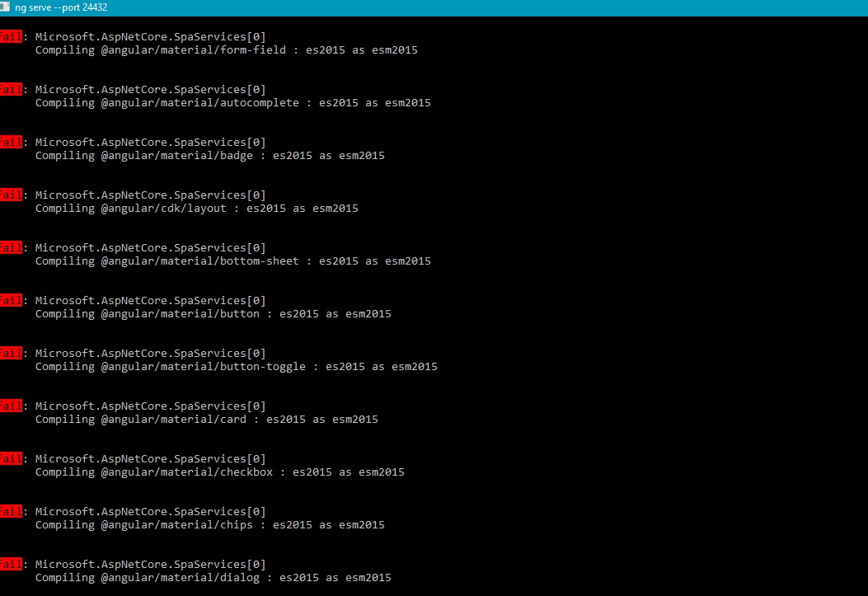868x596 pixels.
Task: Click red 'fail' label above chips line
Action: tap(11, 511)
